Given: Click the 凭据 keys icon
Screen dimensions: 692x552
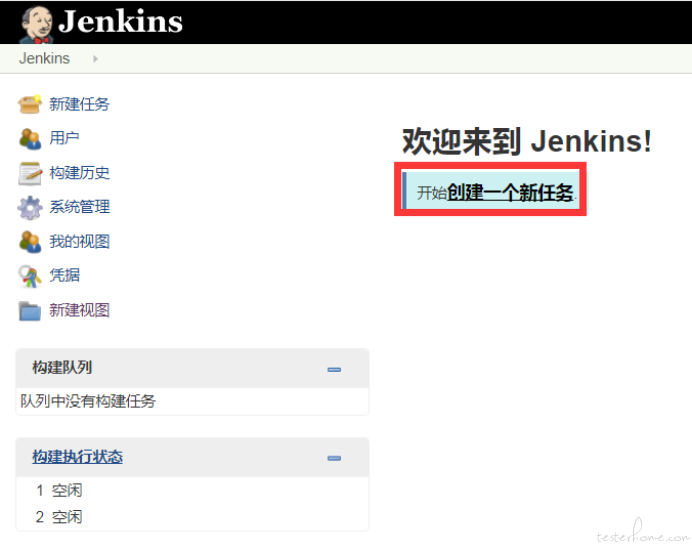Looking at the screenshot, I should (x=30, y=276).
